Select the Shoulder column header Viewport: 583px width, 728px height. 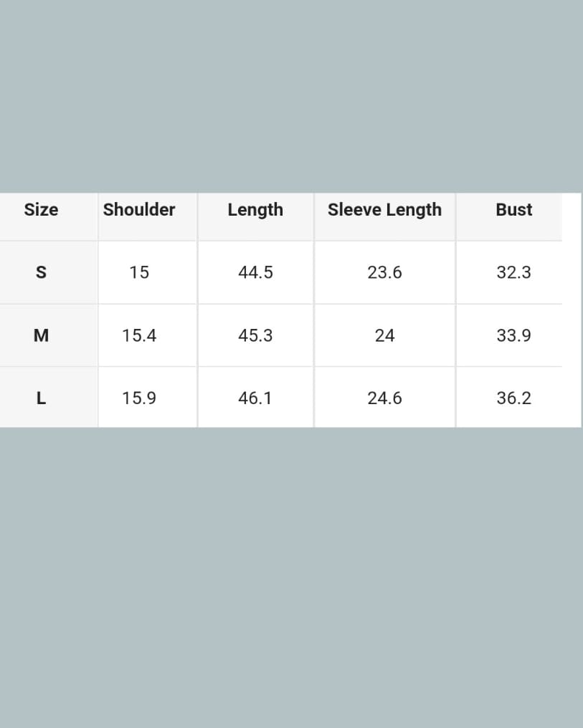tap(139, 210)
